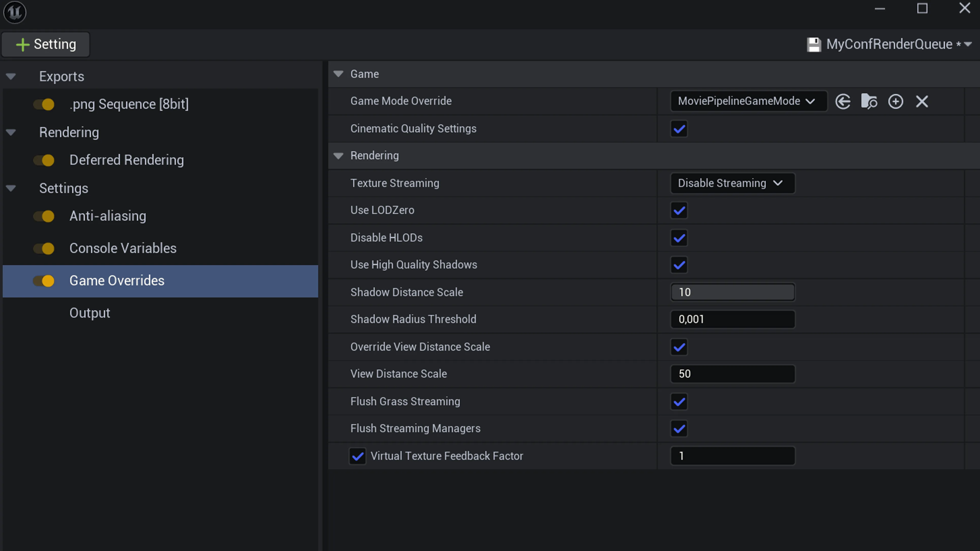Open MyConfRenderQueue preset dropdown arrow
The height and width of the screenshot is (551, 980).
pyautogui.click(x=968, y=44)
